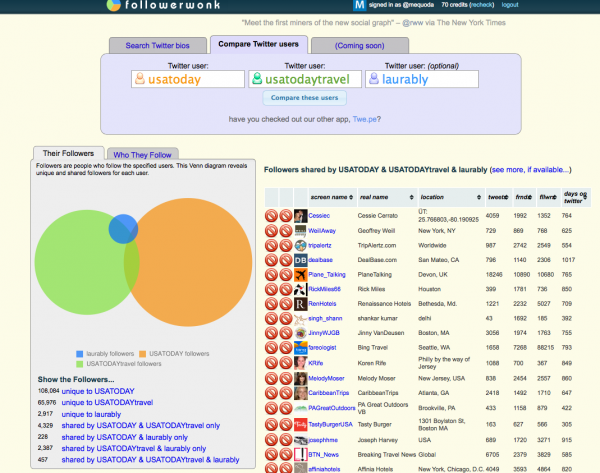Click the (Coming soon) tab

[360, 46]
